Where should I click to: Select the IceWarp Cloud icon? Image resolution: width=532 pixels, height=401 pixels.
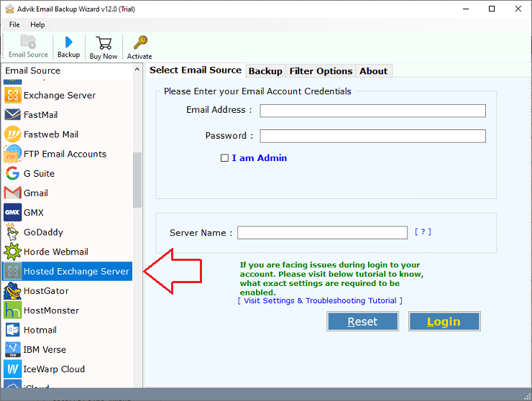coord(13,369)
